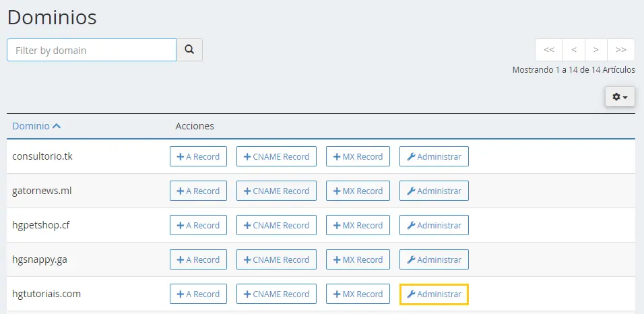Add MX Record for consultorio.tk
The image size is (644, 314).
(358, 156)
